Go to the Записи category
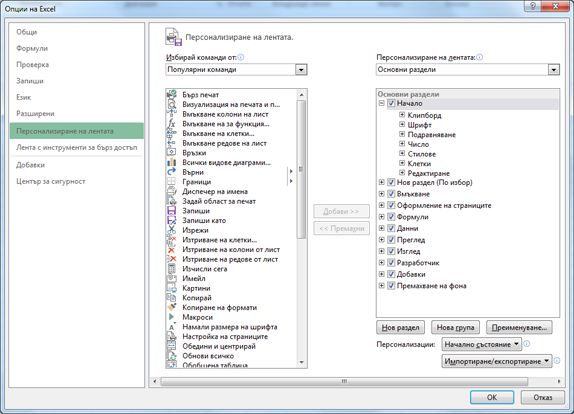This screenshot has width=574, height=414. point(30,81)
